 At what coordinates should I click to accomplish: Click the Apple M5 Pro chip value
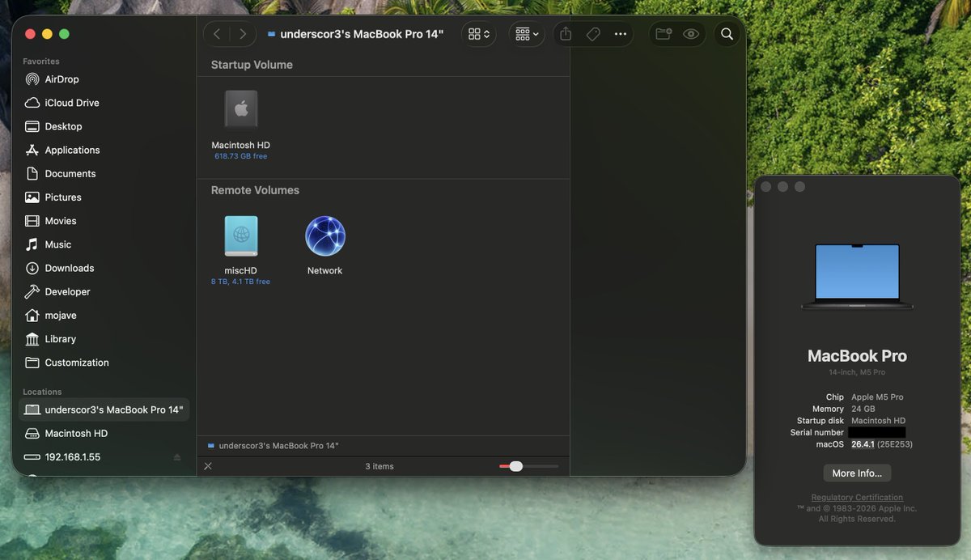tap(877, 397)
